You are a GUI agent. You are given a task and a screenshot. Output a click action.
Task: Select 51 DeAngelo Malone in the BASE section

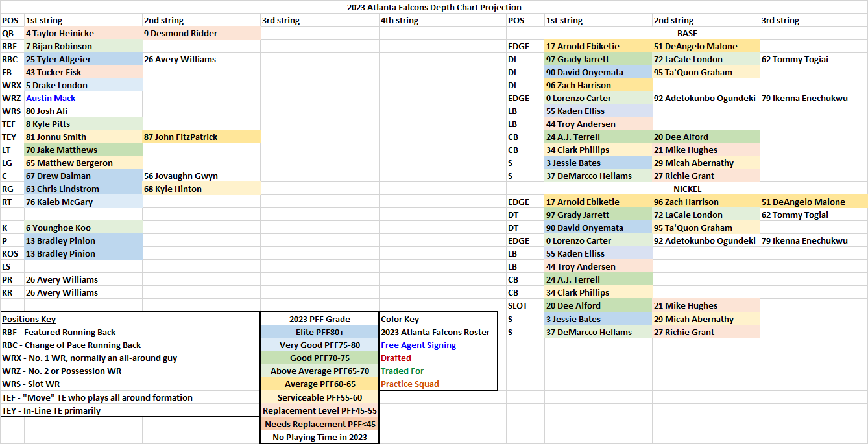point(706,46)
